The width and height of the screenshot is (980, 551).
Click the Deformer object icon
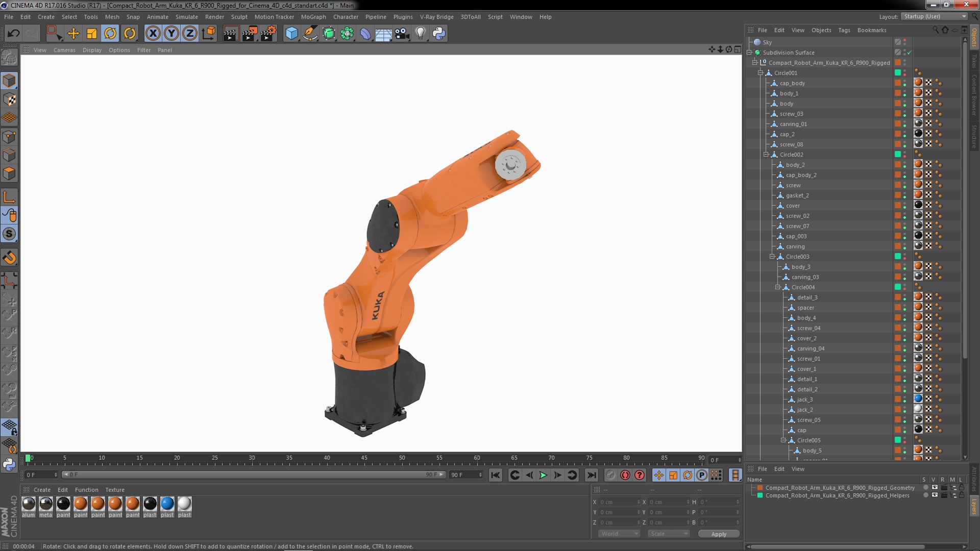click(x=365, y=34)
